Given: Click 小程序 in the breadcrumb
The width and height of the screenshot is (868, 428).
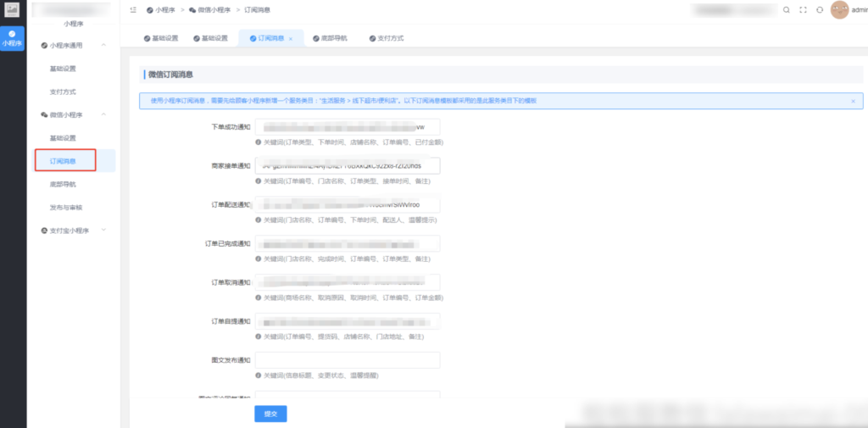Looking at the screenshot, I should click(x=165, y=10).
